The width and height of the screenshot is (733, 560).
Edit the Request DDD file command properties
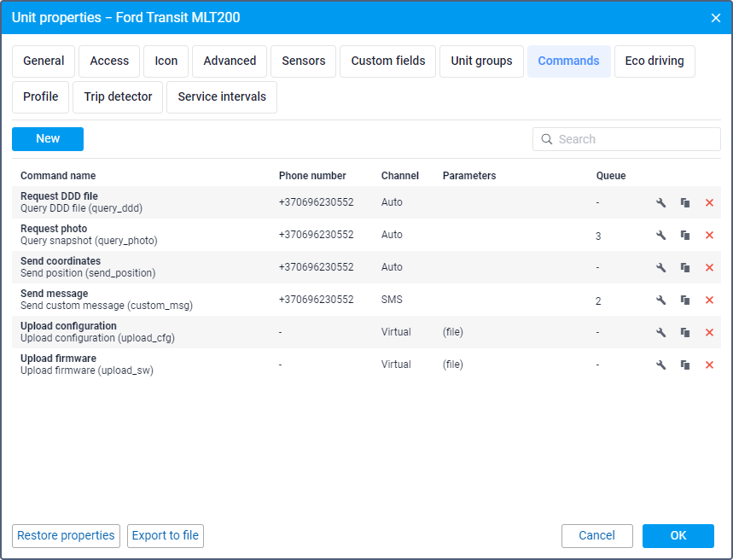tap(660, 202)
